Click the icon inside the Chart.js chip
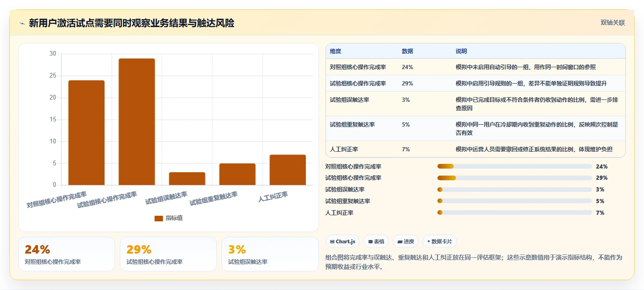644x290 pixels. tap(332, 242)
